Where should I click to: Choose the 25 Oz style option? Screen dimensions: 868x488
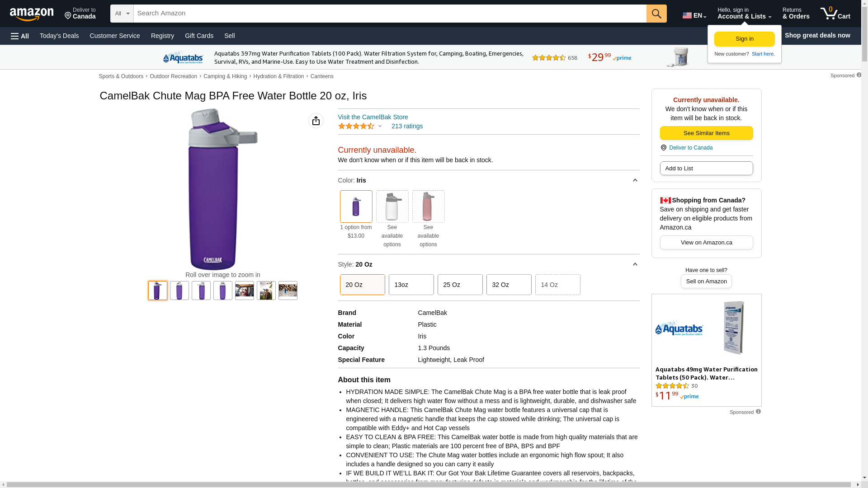(460, 285)
